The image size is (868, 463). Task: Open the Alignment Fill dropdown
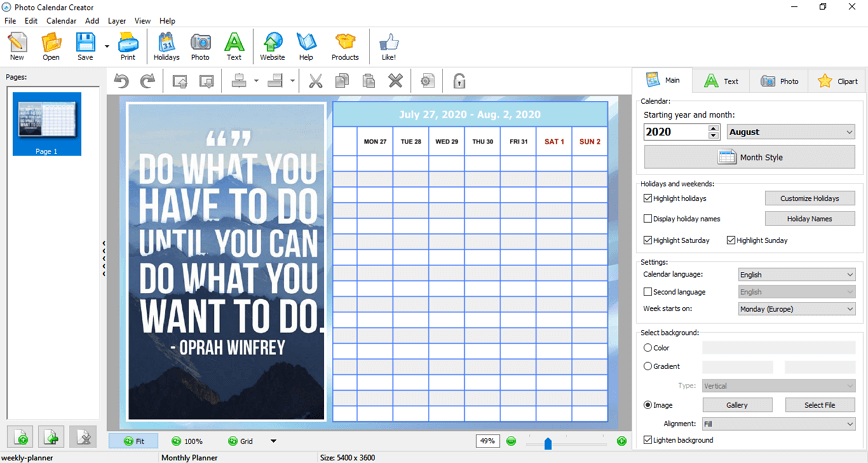tap(778, 424)
